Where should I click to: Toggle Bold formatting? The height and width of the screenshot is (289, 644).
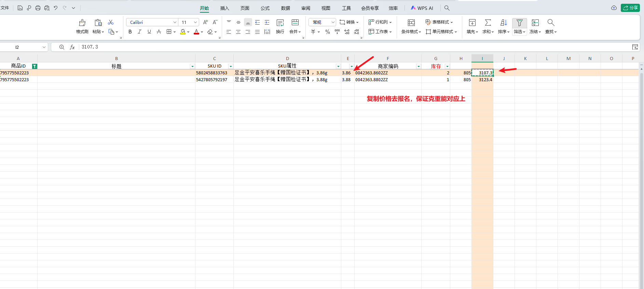[x=130, y=32]
